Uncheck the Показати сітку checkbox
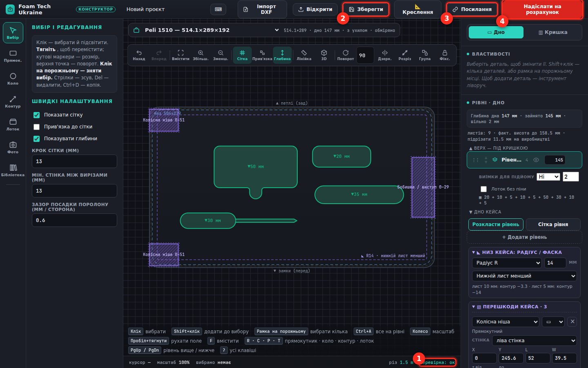The image size is (588, 368). [x=36, y=115]
